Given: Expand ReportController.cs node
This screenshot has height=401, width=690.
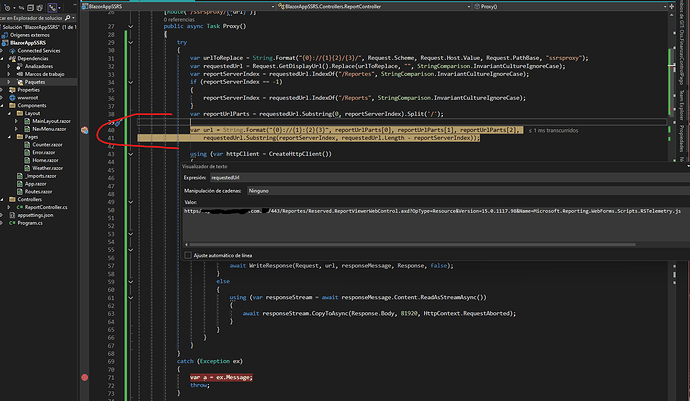Looking at the screenshot, I should point(9,207).
